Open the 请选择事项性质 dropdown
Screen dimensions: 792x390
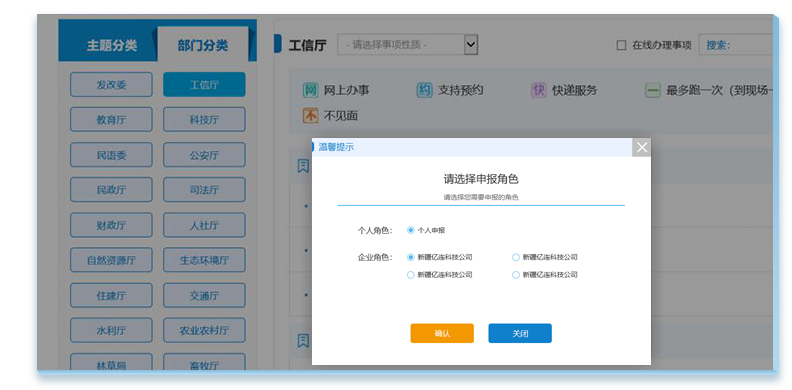[408, 44]
